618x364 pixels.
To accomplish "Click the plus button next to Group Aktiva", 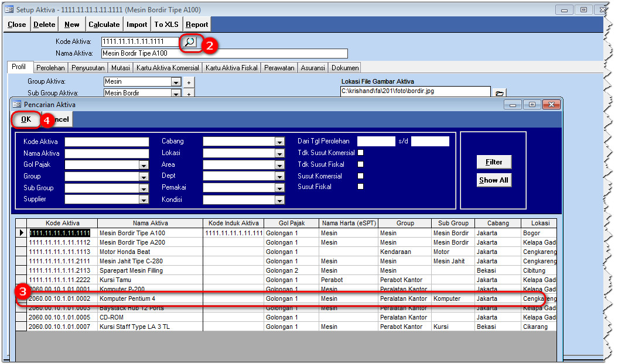I will coord(189,83).
